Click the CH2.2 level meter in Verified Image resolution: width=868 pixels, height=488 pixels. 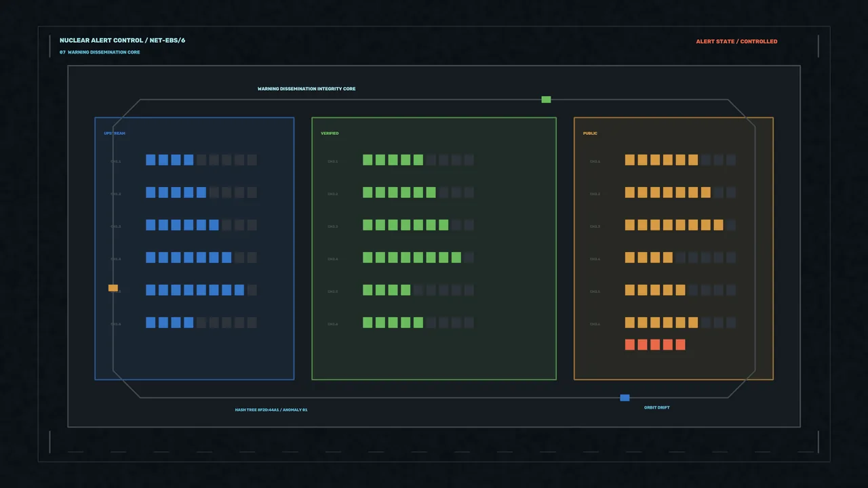click(x=418, y=192)
